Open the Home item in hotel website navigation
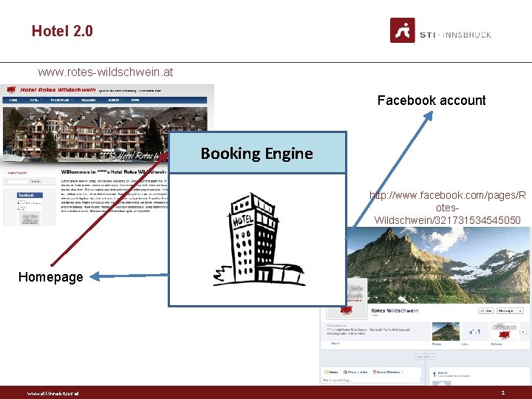 13,100
